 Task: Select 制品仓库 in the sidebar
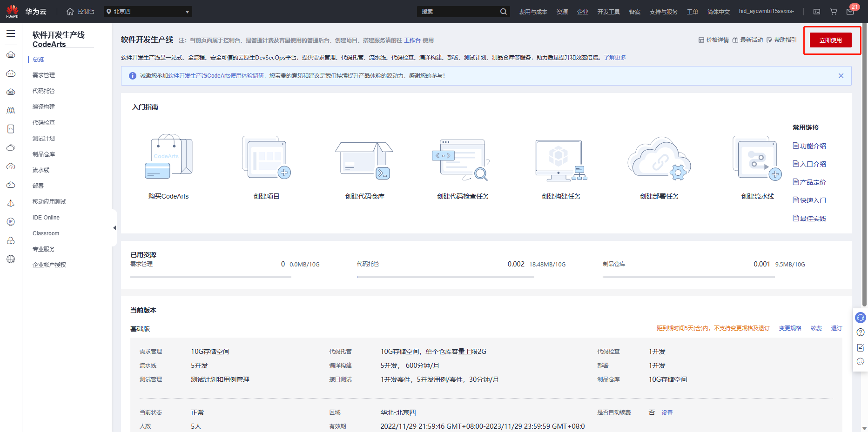pos(44,154)
